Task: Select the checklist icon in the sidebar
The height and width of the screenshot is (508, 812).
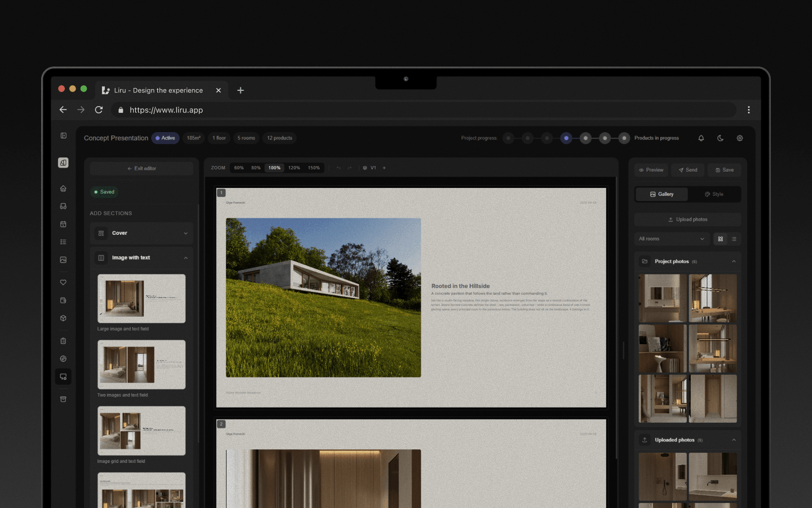Action: 63,242
